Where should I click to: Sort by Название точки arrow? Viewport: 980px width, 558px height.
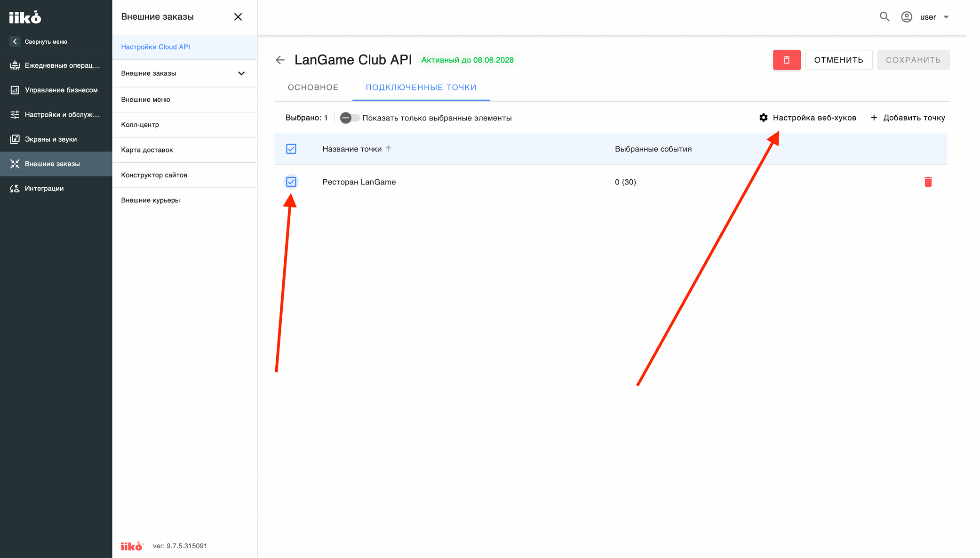pos(389,149)
